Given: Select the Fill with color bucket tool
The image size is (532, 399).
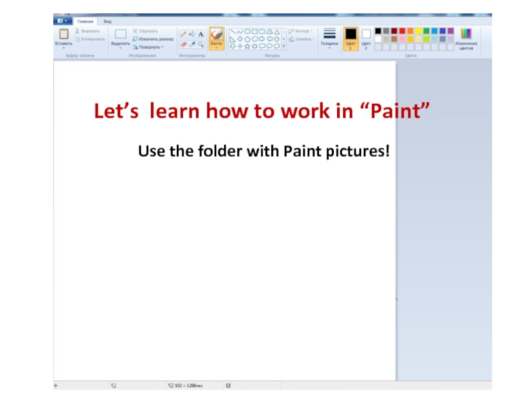Looking at the screenshot, I should click(192, 34).
